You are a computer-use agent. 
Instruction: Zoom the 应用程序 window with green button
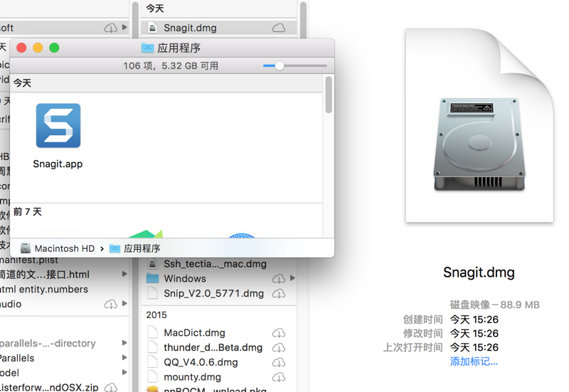(x=54, y=48)
